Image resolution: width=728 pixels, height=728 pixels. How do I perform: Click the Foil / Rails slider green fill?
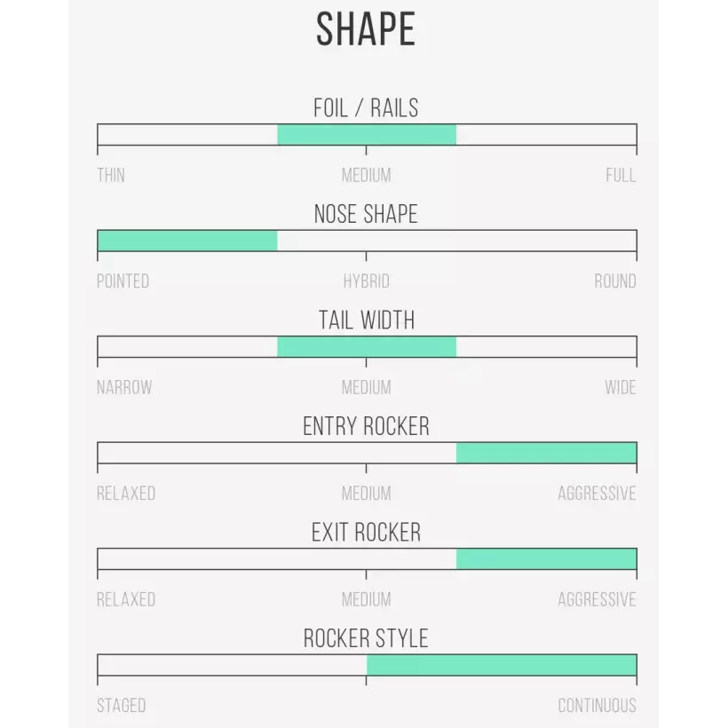point(367,135)
